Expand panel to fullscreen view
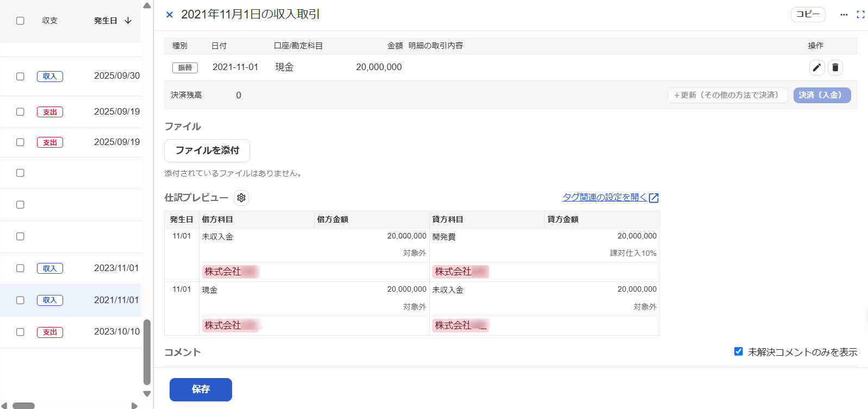Viewport: 868px width, 409px height. [860, 15]
